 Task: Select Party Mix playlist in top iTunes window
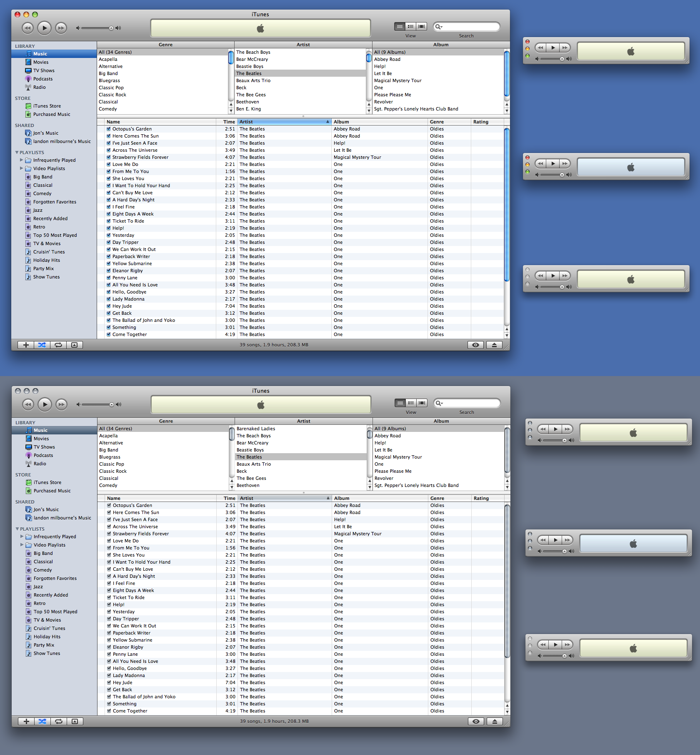click(43, 268)
